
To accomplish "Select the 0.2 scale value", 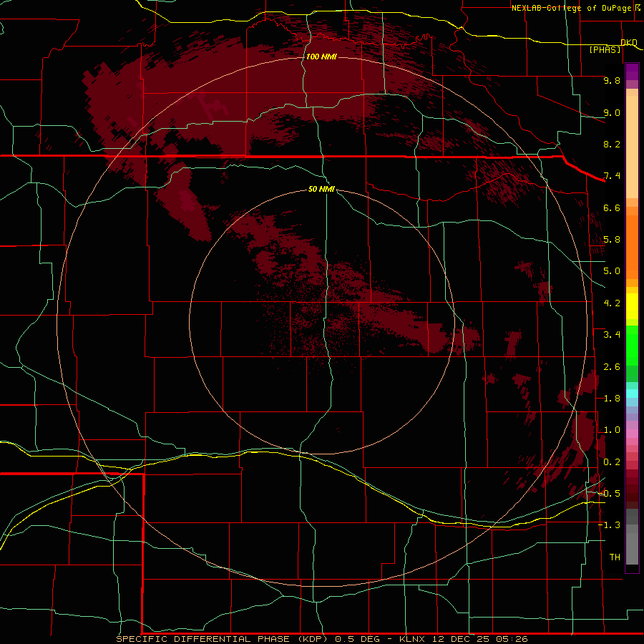I will 612,462.
